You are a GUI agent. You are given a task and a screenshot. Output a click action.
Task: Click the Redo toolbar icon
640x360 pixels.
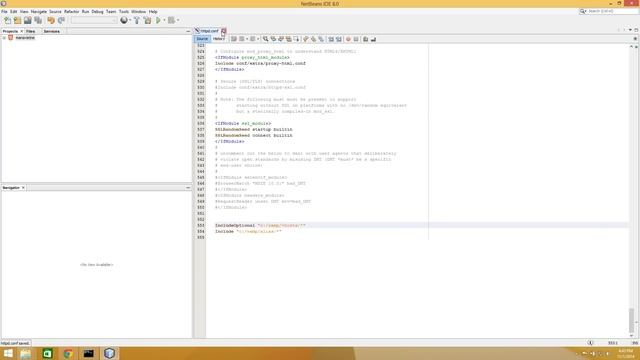point(61,20)
